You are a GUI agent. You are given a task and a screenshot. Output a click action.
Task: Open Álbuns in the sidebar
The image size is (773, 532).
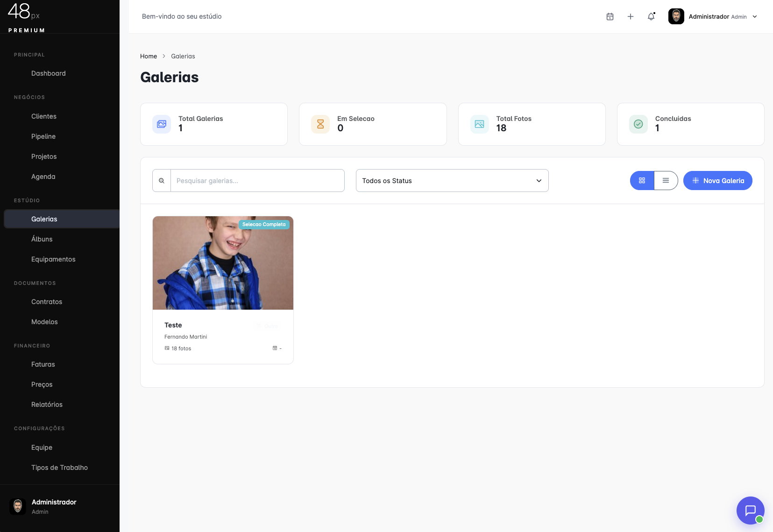pos(42,239)
